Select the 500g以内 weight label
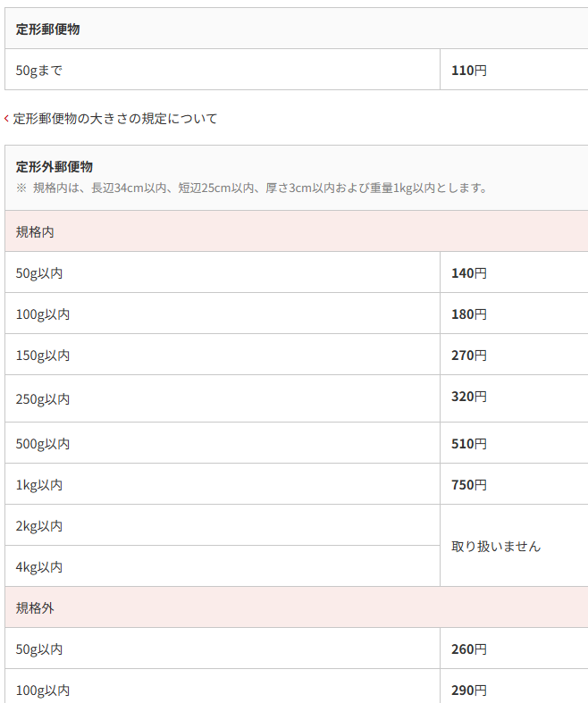 pos(43,443)
